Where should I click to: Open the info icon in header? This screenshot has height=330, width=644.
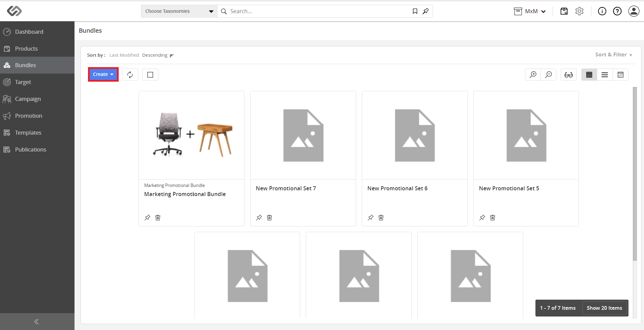coord(602,11)
